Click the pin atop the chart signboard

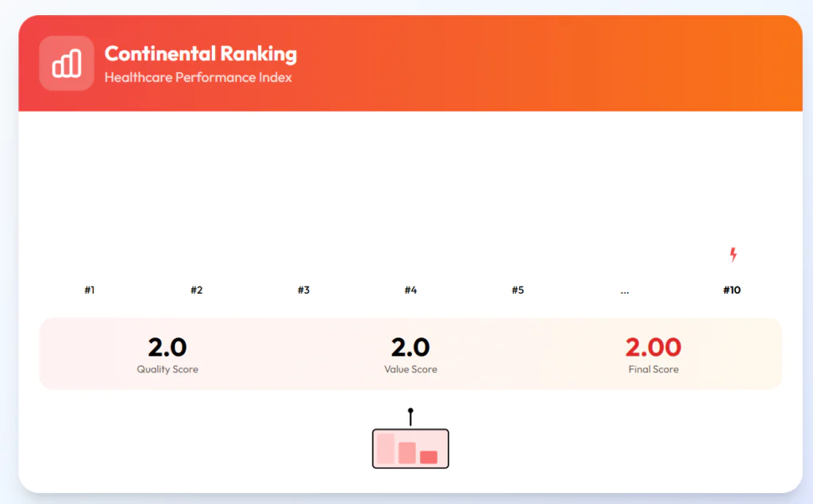(410, 417)
